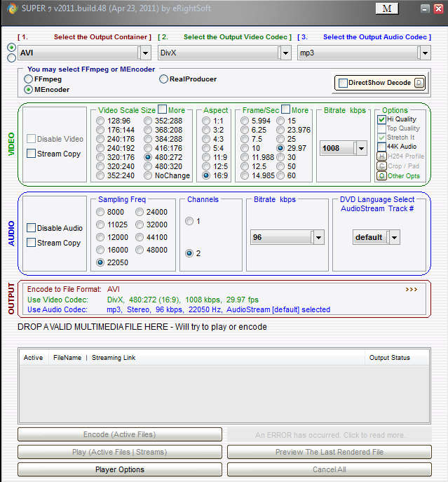Minimize the SUPER window
The height and width of the screenshot is (482, 448).
(425, 9)
